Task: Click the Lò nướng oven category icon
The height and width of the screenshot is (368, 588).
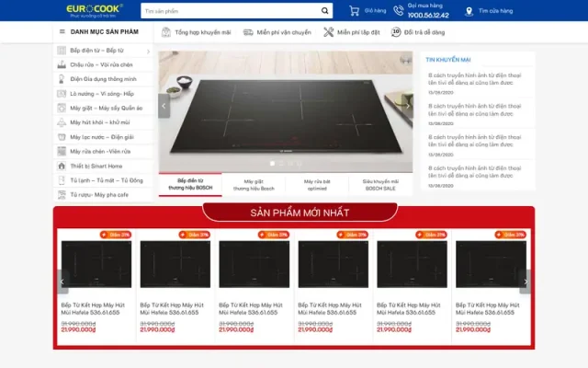Action: (62, 94)
